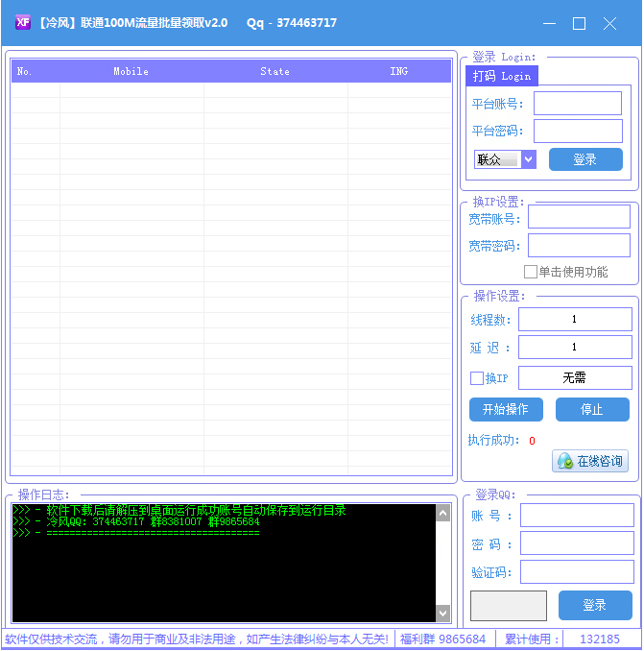
Task: Enable the 单击使用功能 checkbox
Action: click(530, 272)
